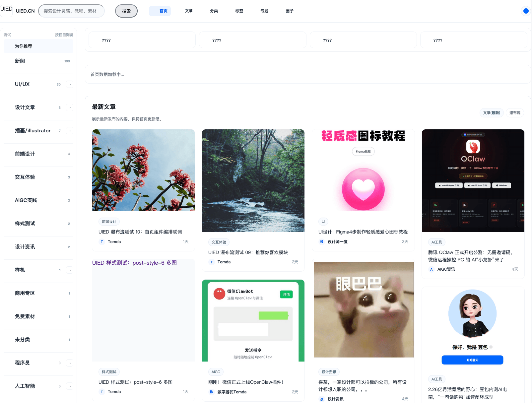532x403 pixels.
Task: Switch to 瀑布流 waterfall view
Action: pos(515,113)
